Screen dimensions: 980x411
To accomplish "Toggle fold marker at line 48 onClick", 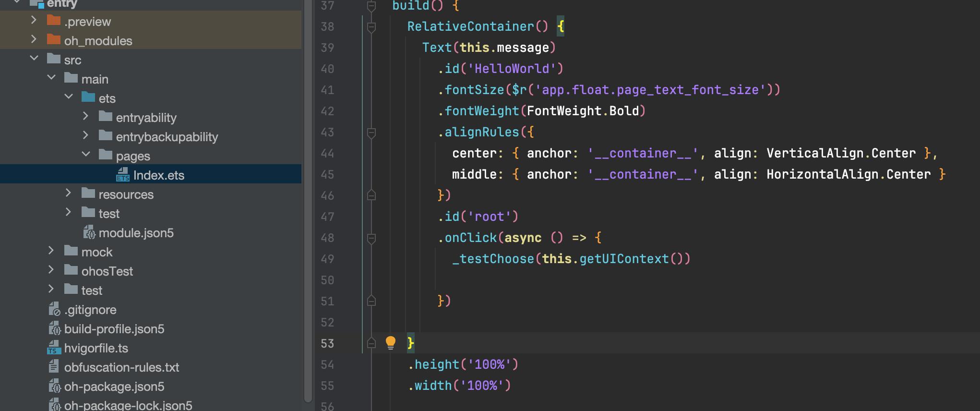I will (x=371, y=238).
